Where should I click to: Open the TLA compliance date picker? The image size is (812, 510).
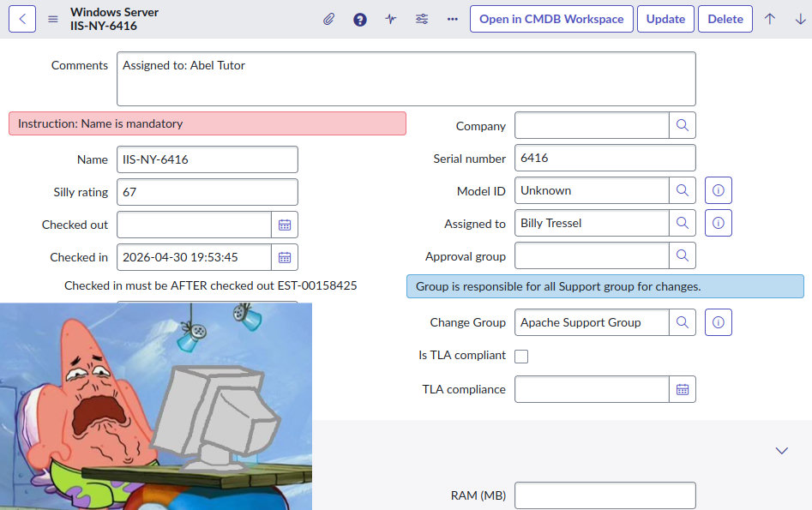click(683, 389)
